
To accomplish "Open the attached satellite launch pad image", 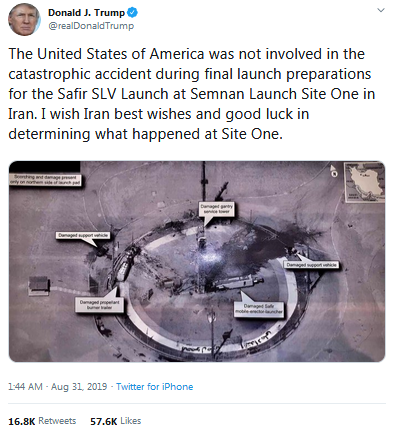I will click(197, 261).
